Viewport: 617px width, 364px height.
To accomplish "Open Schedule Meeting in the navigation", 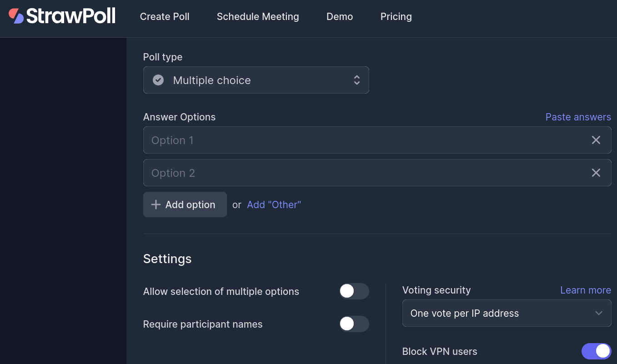I will click(258, 17).
